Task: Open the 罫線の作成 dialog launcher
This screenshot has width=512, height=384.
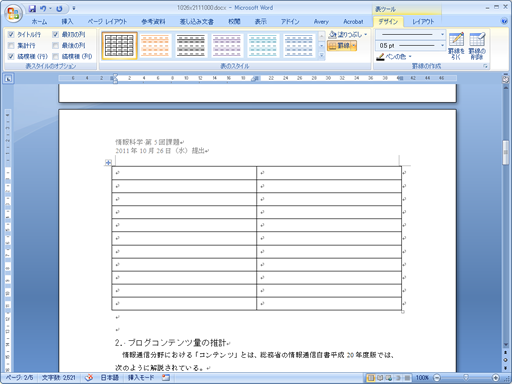Action: tap(486, 66)
